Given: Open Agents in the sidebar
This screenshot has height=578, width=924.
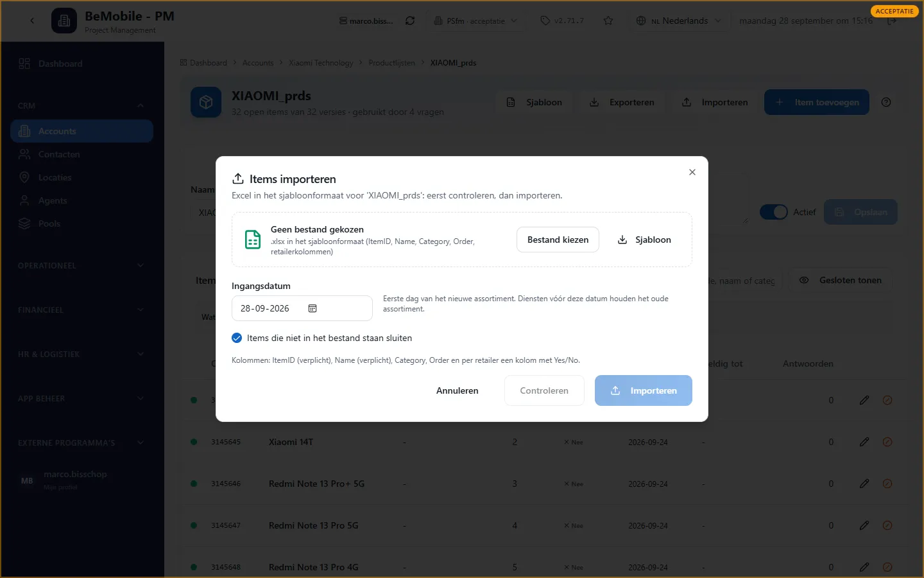Looking at the screenshot, I should tap(82, 200).
